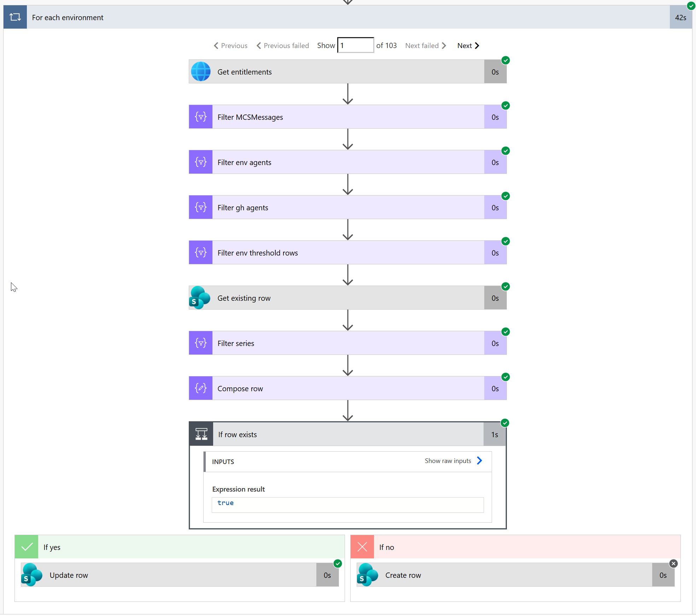Open the Create row action
The width and height of the screenshot is (696, 616).
516,575
